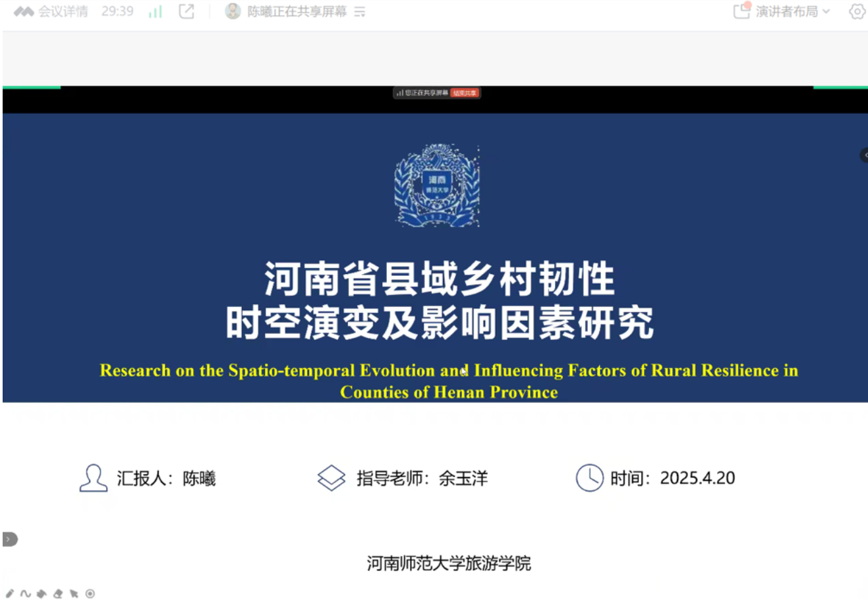Image resolution: width=868 pixels, height=600 pixels.
Task: Click the pop-out share window icon
Action: pyautogui.click(x=187, y=11)
